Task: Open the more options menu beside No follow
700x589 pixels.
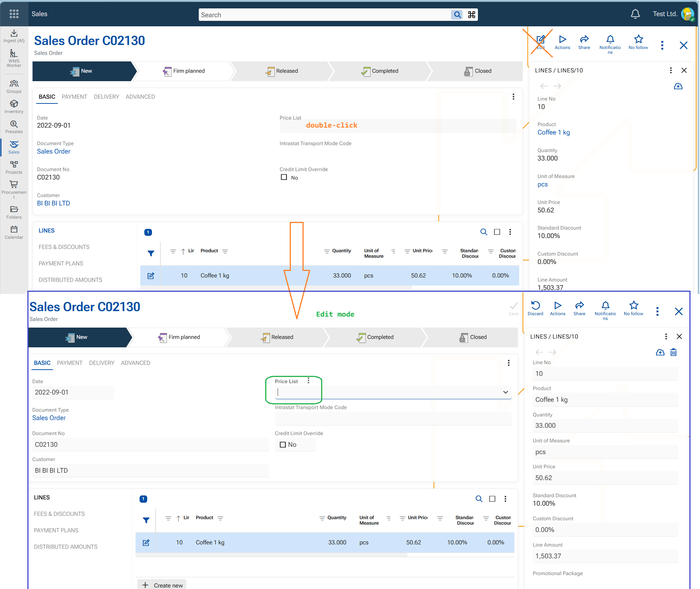Action: coord(662,45)
